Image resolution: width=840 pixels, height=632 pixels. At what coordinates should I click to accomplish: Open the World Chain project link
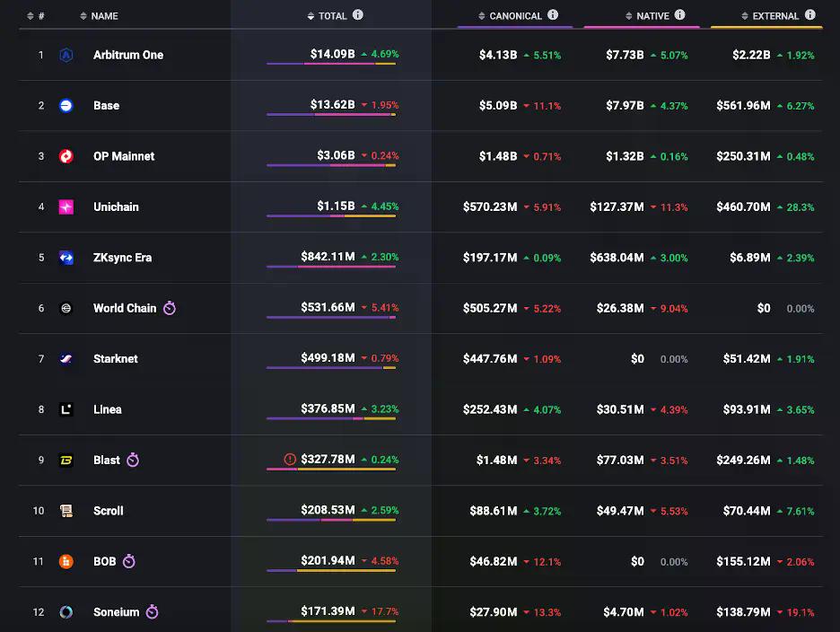coord(125,308)
